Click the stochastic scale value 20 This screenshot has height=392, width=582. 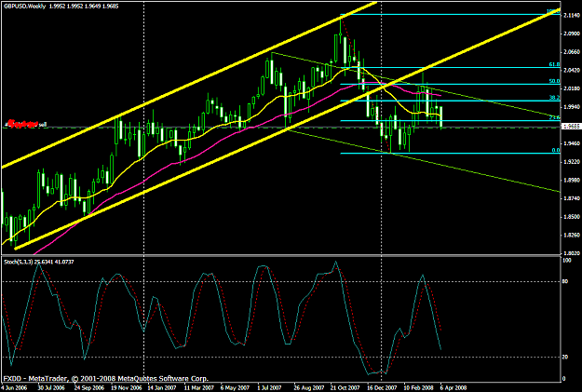(565, 358)
